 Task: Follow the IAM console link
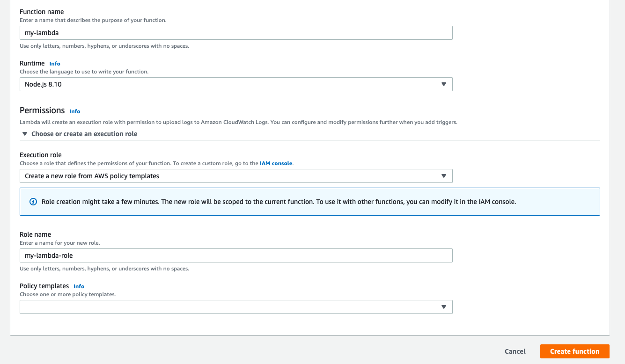pos(276,163)
